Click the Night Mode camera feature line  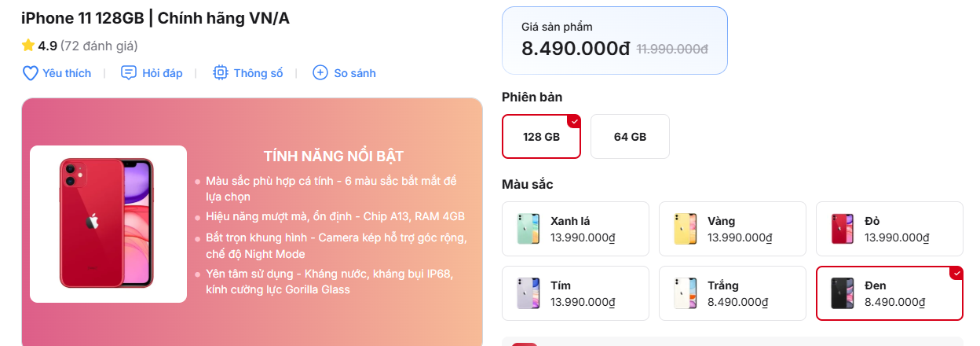point(336,245)
